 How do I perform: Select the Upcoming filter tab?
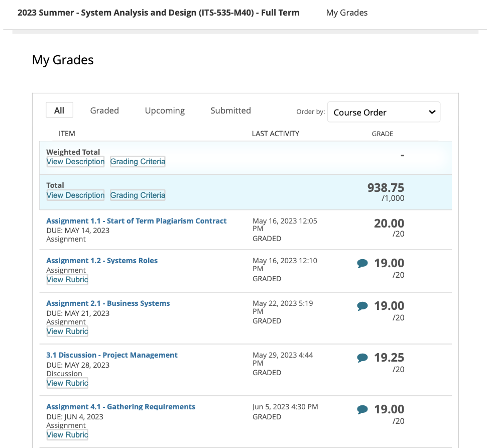[x=165, y=110]
